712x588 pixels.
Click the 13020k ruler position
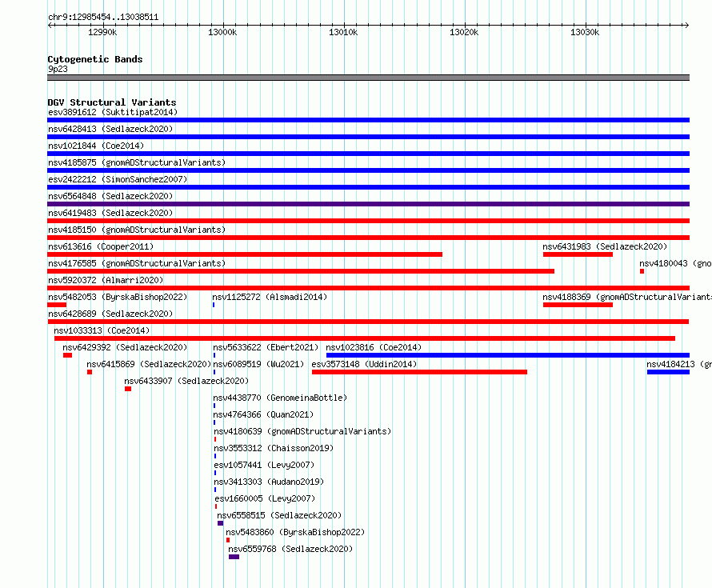click(464, 32)
